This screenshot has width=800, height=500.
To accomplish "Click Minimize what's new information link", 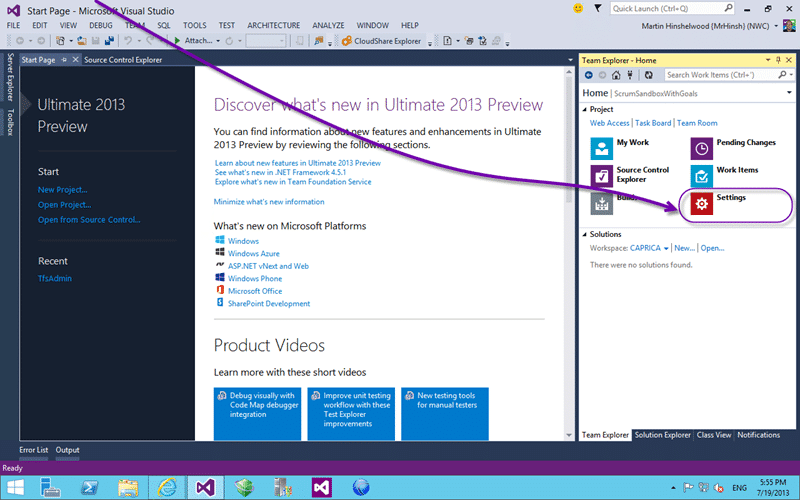I will (x=269, y=202).
